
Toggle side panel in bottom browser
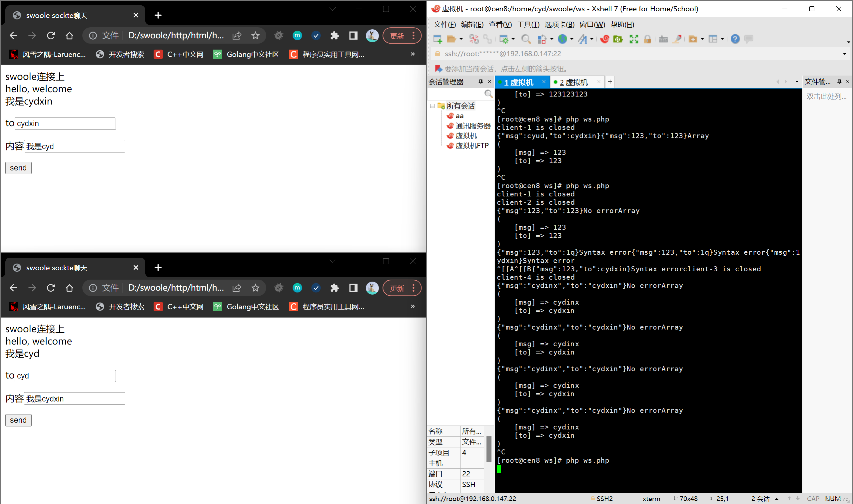[353, 288]
